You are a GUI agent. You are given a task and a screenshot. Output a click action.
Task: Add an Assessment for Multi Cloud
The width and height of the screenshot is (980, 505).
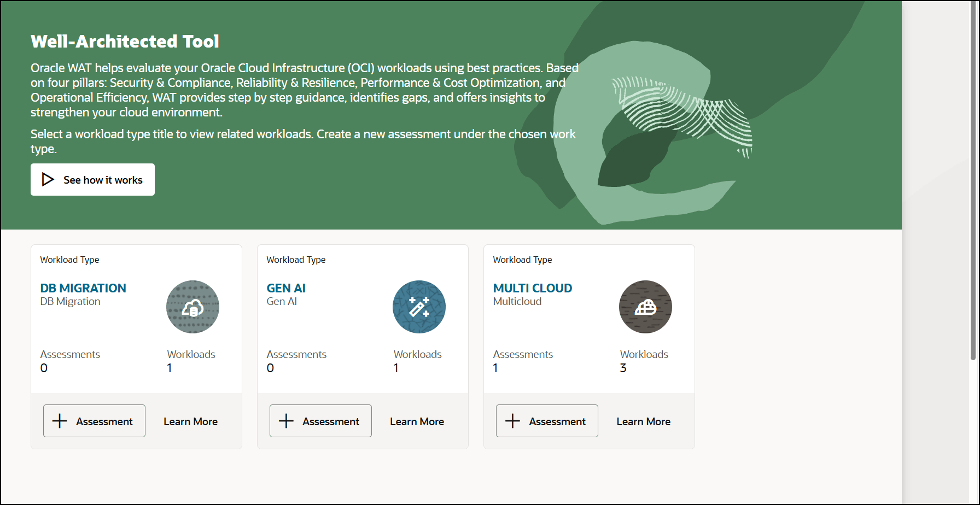547,421
